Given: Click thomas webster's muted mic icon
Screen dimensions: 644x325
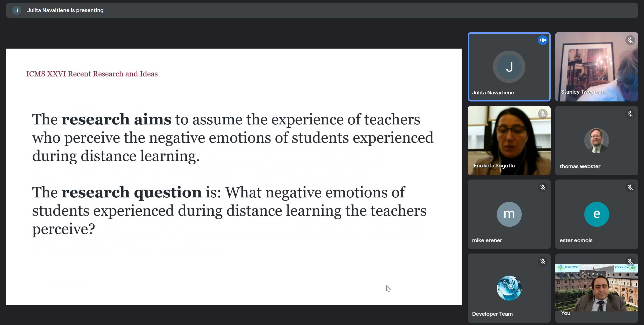Looking at the screenshot, I should coord(630,114).
